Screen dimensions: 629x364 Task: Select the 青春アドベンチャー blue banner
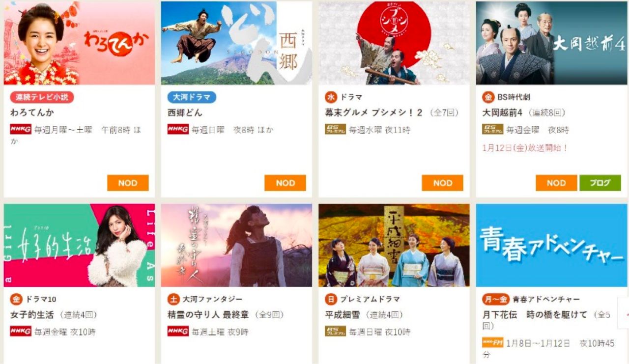click(551, 245)
